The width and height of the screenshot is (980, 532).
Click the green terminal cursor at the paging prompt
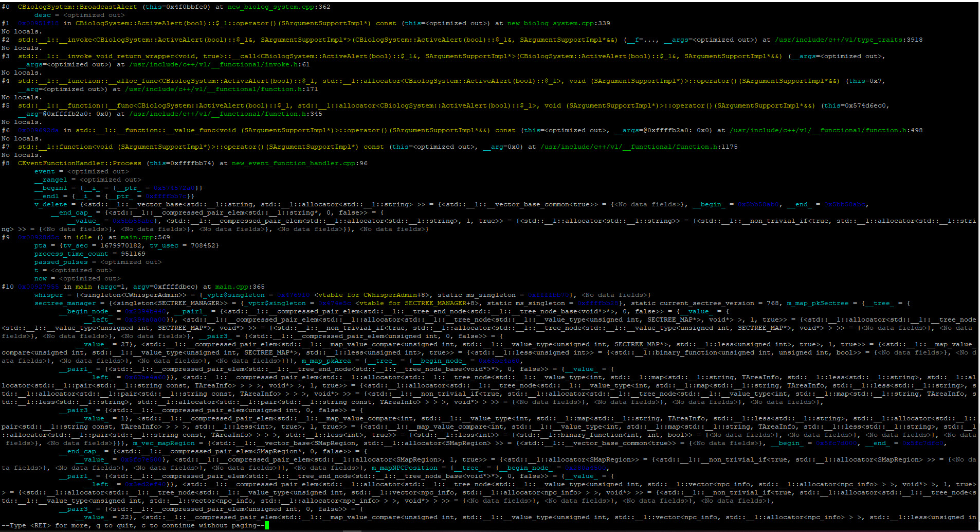[x=267, y=525]
